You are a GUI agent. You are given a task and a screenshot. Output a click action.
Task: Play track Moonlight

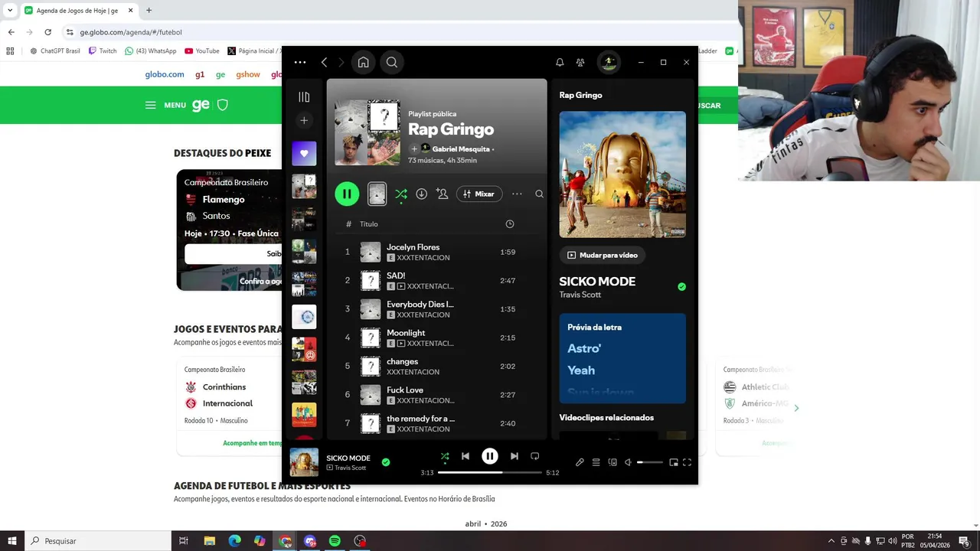(436, 337)
